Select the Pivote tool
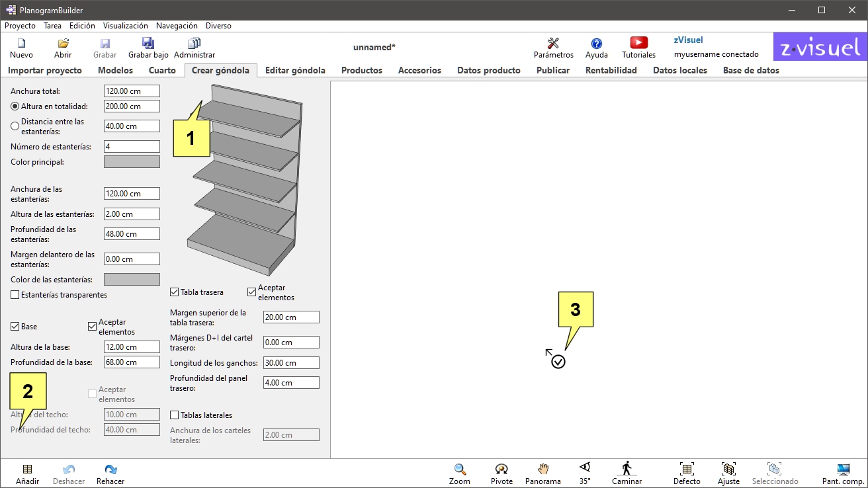 coord(501,469)
